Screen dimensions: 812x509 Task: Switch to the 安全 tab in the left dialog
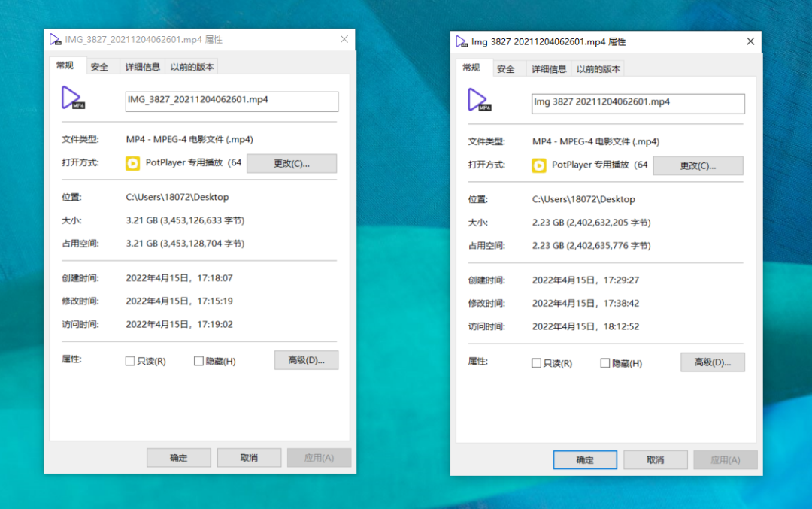(100, 66)
